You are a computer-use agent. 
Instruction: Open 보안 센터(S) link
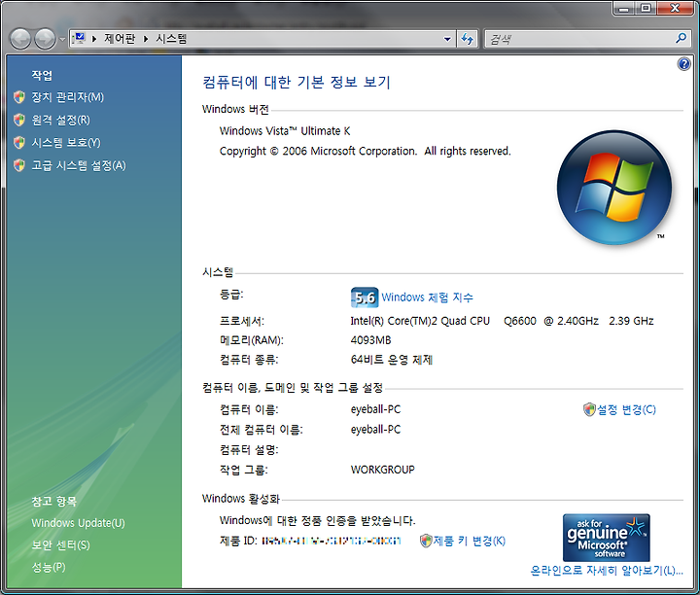coord(60,545)
